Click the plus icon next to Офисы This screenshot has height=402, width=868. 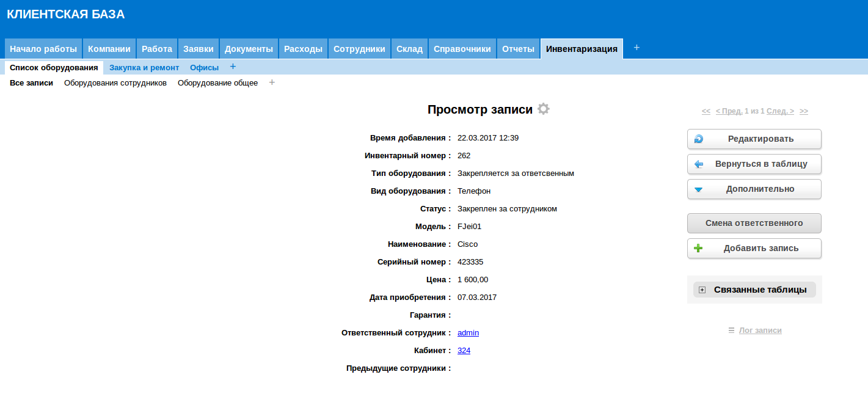(x=233, y=67)
